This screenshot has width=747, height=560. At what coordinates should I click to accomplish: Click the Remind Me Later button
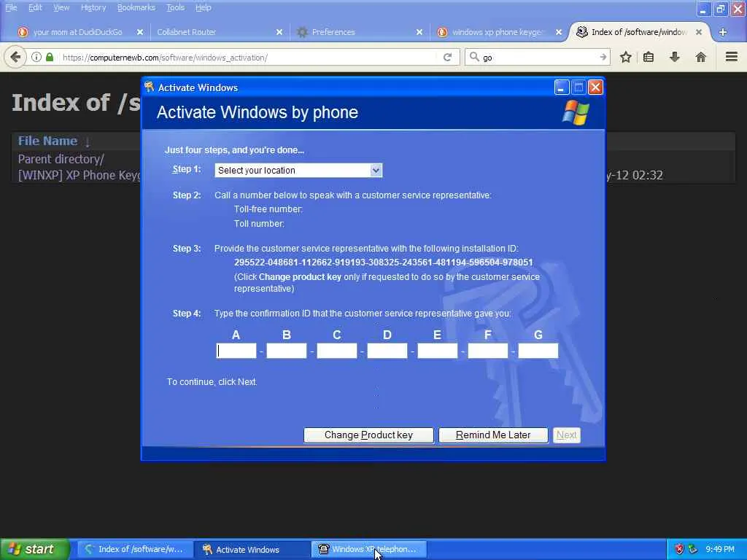493,435
